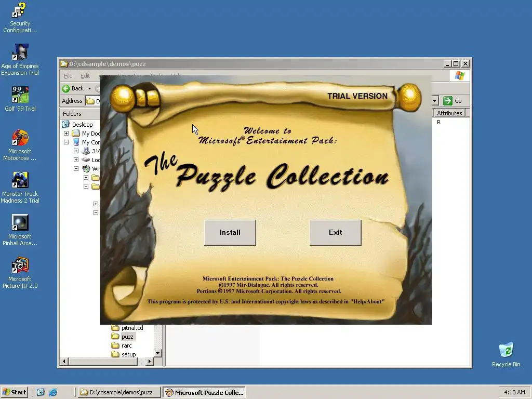This screenshot has height=399, width=532.
Task: Open Microsoft Pinball Arcade desktop icon
Action: (20, 230)
